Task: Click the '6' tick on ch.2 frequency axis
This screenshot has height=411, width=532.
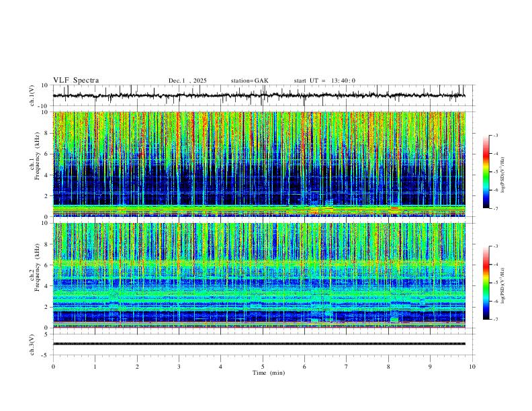Action: [x=46, y=265]
